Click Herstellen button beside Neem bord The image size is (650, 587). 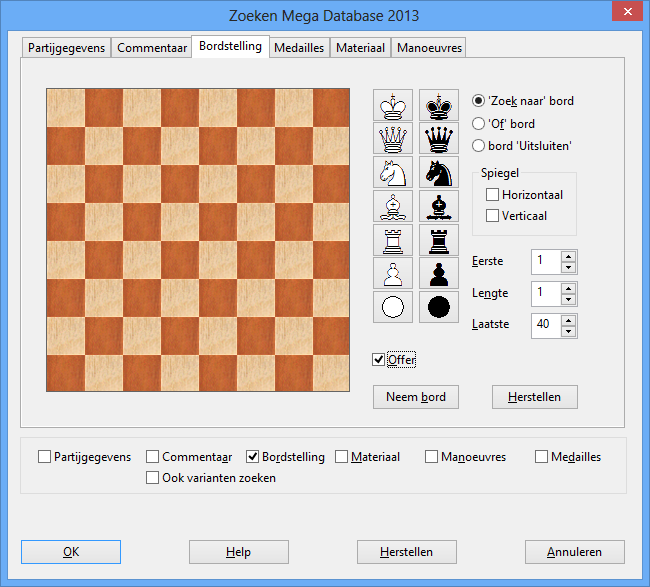(x=534, y=397)
